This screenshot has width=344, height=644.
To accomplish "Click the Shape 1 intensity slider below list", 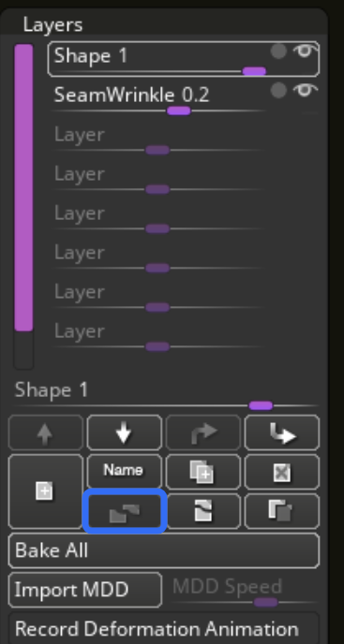I will (x=166, y=406).
